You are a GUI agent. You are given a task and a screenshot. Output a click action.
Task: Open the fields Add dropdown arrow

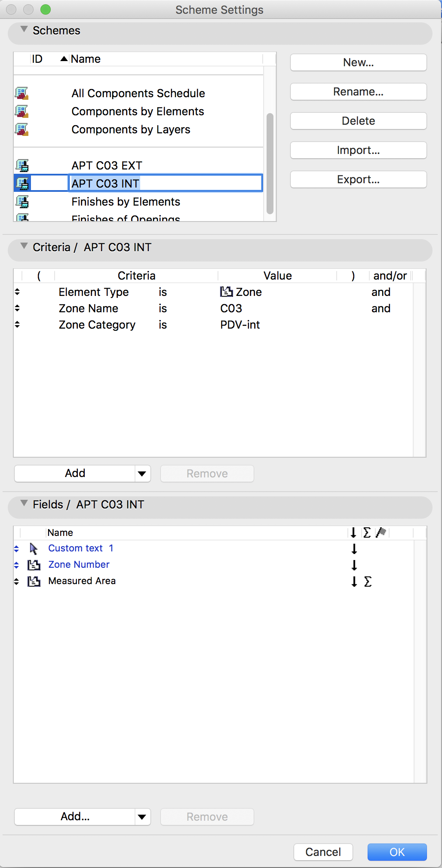click(142, 817)
